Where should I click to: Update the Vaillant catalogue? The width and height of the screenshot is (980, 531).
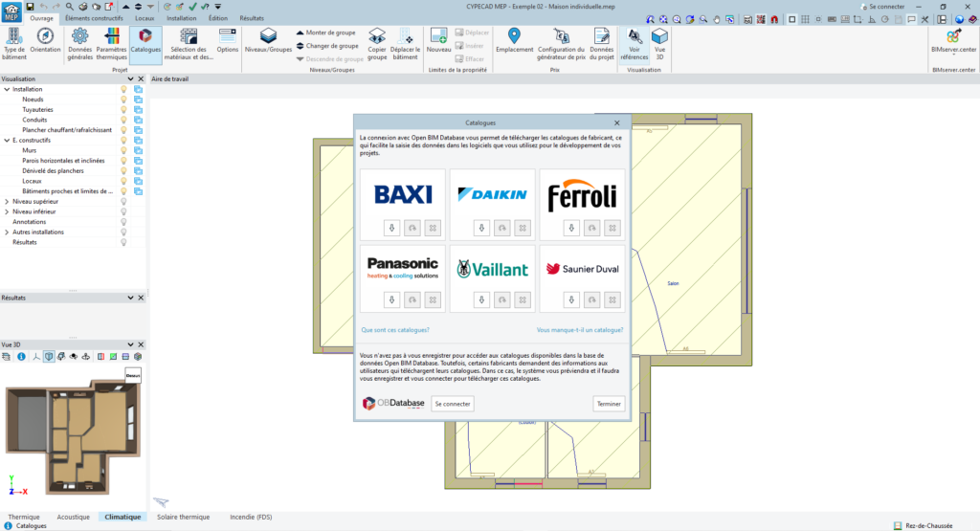502,299
